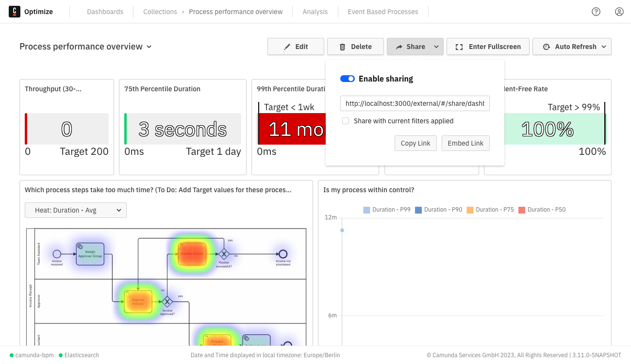Click the Review Invoice task in diagram
Screen dimensions: 631x364
(x=192, y=254)
